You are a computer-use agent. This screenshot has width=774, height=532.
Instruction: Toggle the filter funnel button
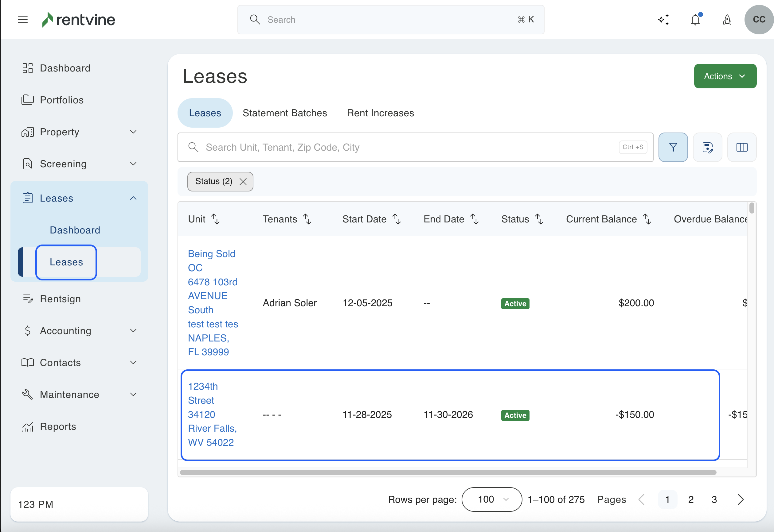pyautogui.click(x=673, y=147)
